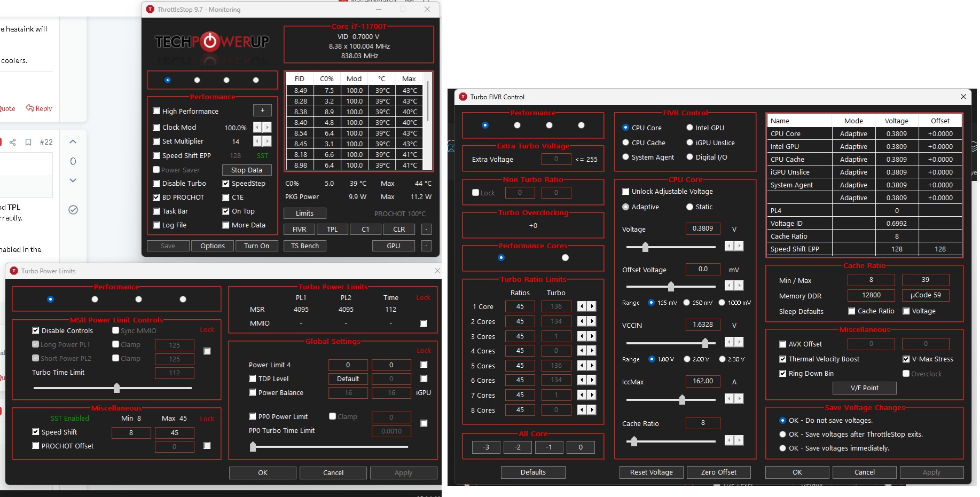Toggle Thermal Velocity Boost checkbox
Image resolution: width=980 pixels, height=497 pixels.
783,359
